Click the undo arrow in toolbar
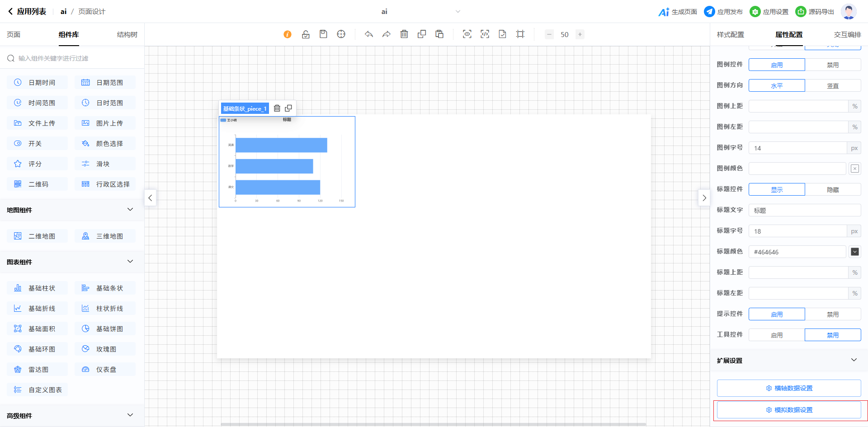 pos(369,34)
